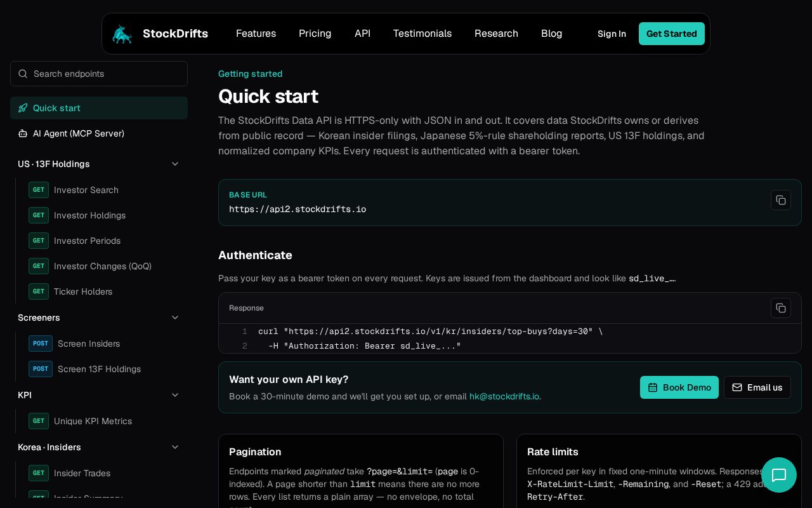The height and width of the screenshot is (508, 812).
Task: Open the Research nav item
Action: point(496,34)
